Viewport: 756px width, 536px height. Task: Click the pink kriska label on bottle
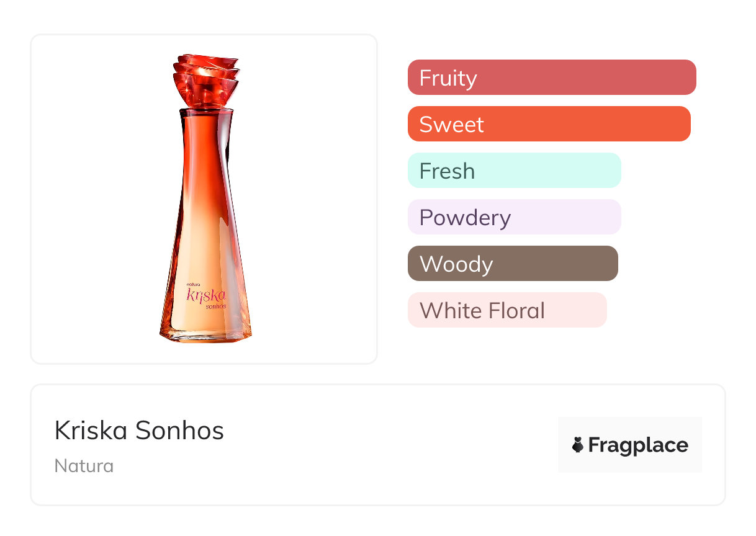[205, 294]
